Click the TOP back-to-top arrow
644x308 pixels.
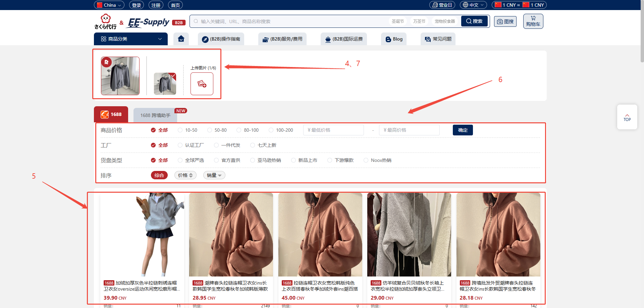pos(627,117)
